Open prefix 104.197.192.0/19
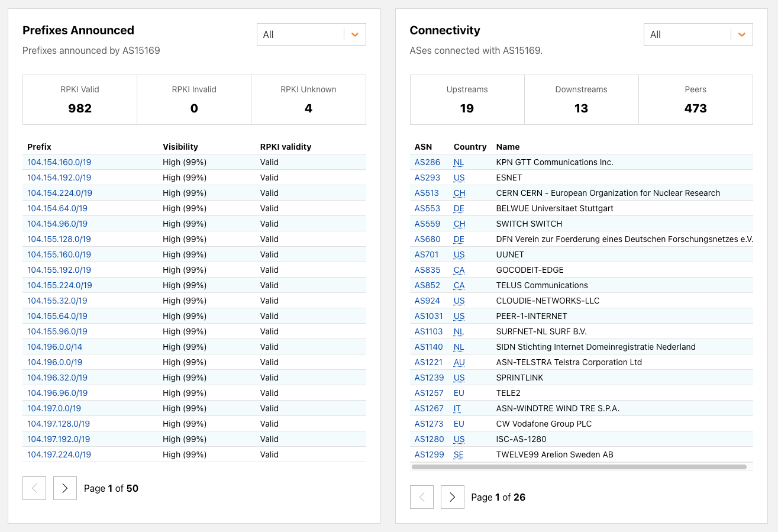The image size is (778, 532). [x=59, y=439]
